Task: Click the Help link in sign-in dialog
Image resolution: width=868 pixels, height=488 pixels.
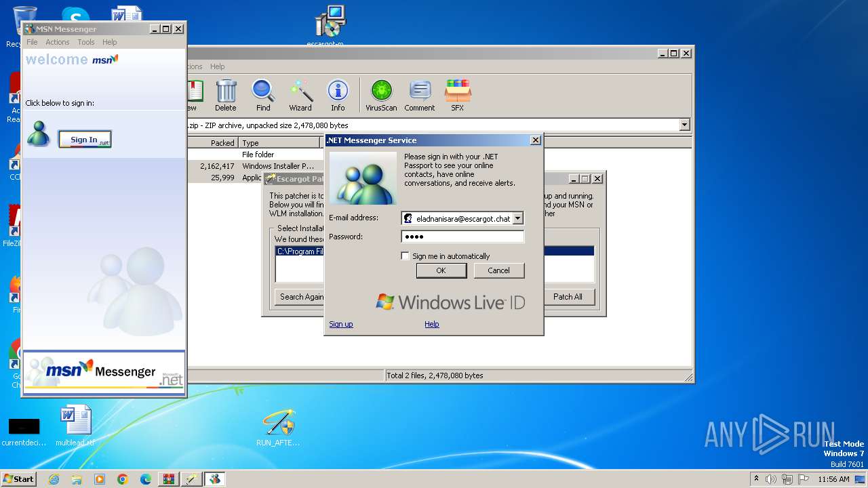Action: click(x=432, y=324)
